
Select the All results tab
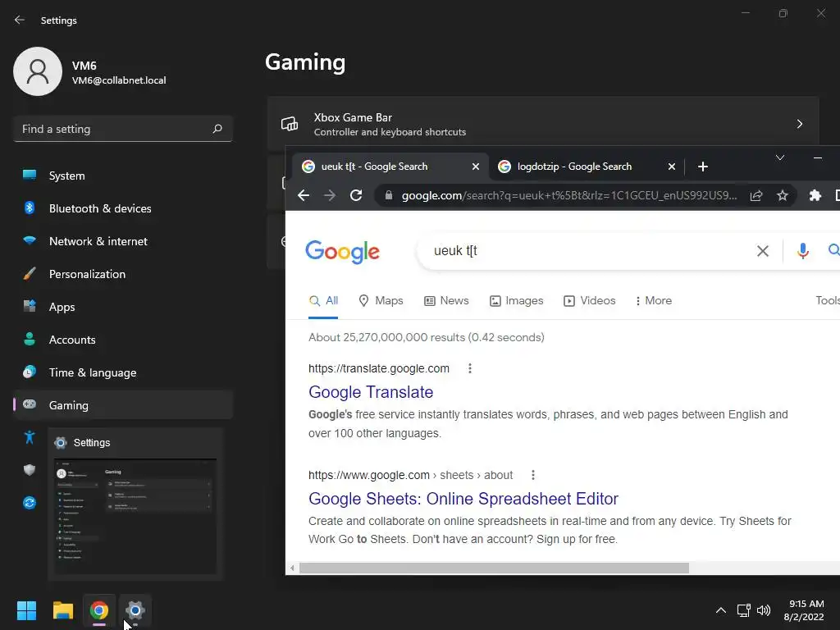click(323, 300)
